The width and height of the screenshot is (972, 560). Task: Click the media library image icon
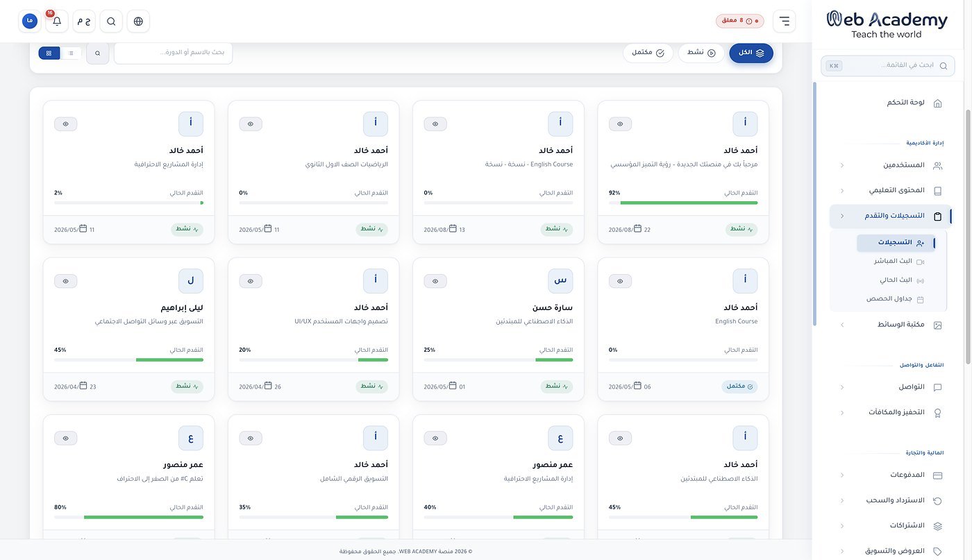tap(937, 325)
